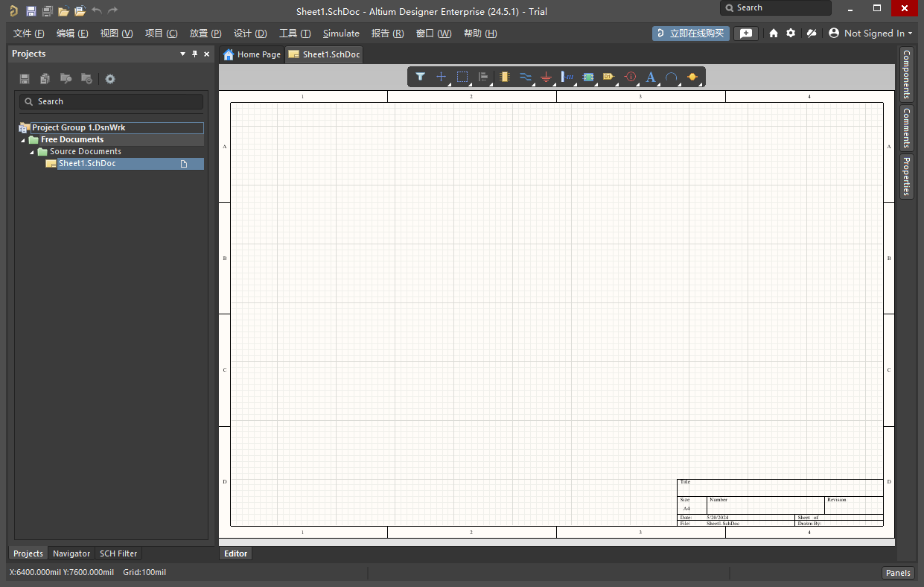
Task: Open the Align objects tool
Action: tap(483, 76)
